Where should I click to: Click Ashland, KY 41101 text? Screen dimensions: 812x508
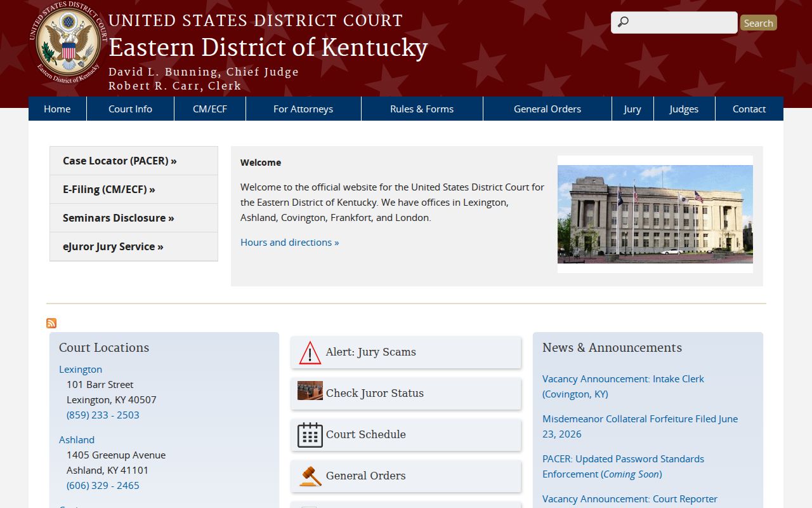[x=107, y=470]
